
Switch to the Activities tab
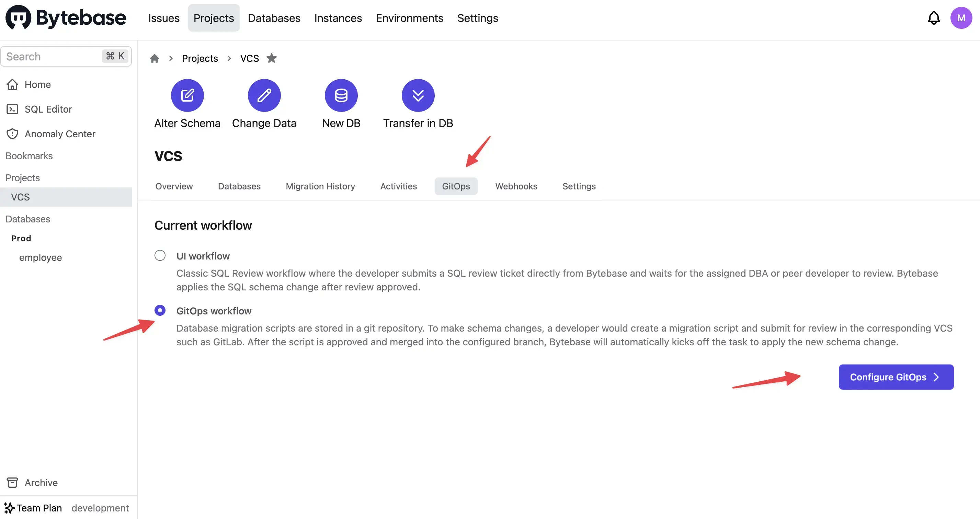tap(398, 186)
